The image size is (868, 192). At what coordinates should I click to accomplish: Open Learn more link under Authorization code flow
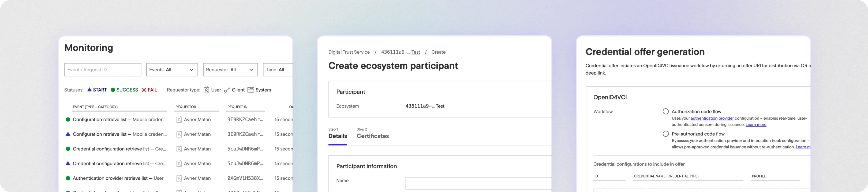click(756, 125)
